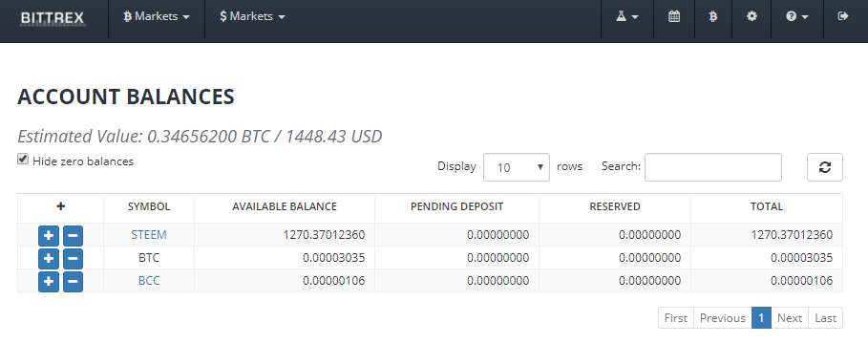The width and height of the screenshot is (868, 344).
Task: Click the plus deposit button for BTC
Action: point(48,258)
